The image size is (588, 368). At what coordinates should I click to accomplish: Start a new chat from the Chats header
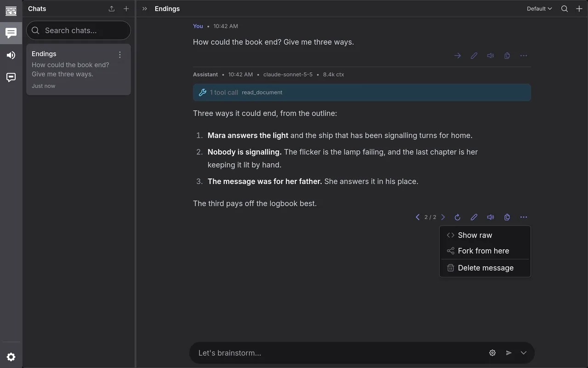pos(126,9)
